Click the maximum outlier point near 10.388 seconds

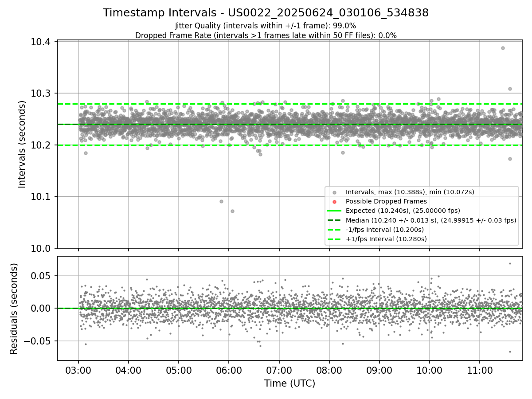pyautogui.click(x=503, y=48)
